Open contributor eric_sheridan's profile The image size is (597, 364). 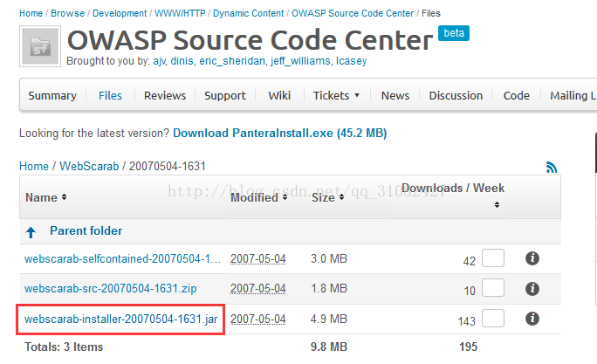232,61
